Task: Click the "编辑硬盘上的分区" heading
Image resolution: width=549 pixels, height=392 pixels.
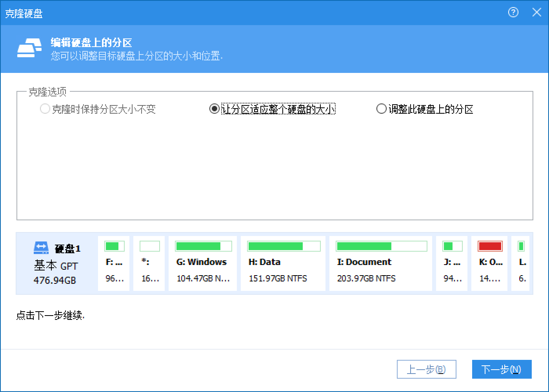Action: coord(91,42)
